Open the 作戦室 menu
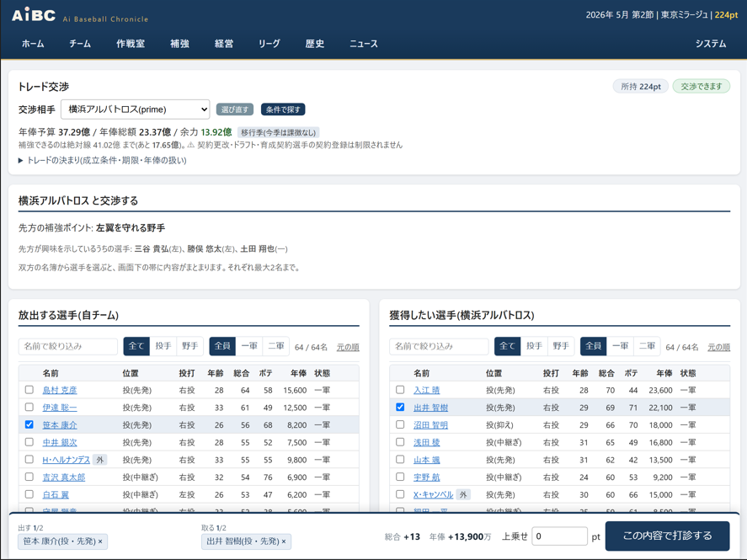Image resolution: width=747 pixels, height=560 pixels. coord(131,44)
